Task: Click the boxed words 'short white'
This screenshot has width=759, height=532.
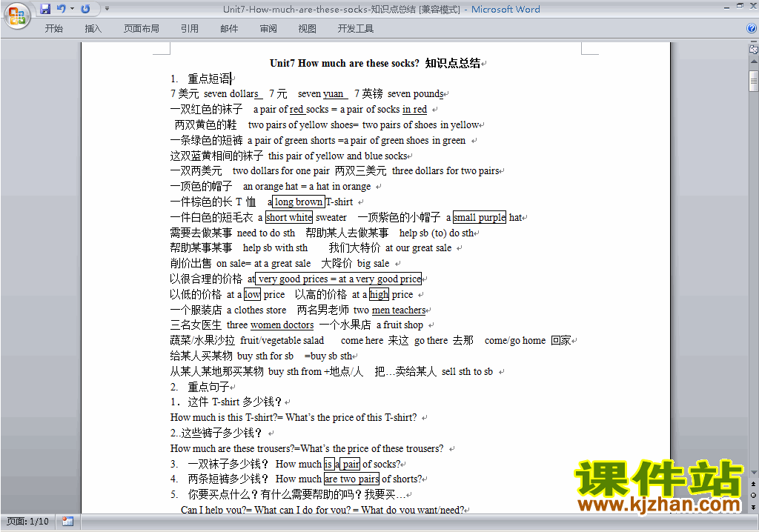Action: click(x=289, y=217)
